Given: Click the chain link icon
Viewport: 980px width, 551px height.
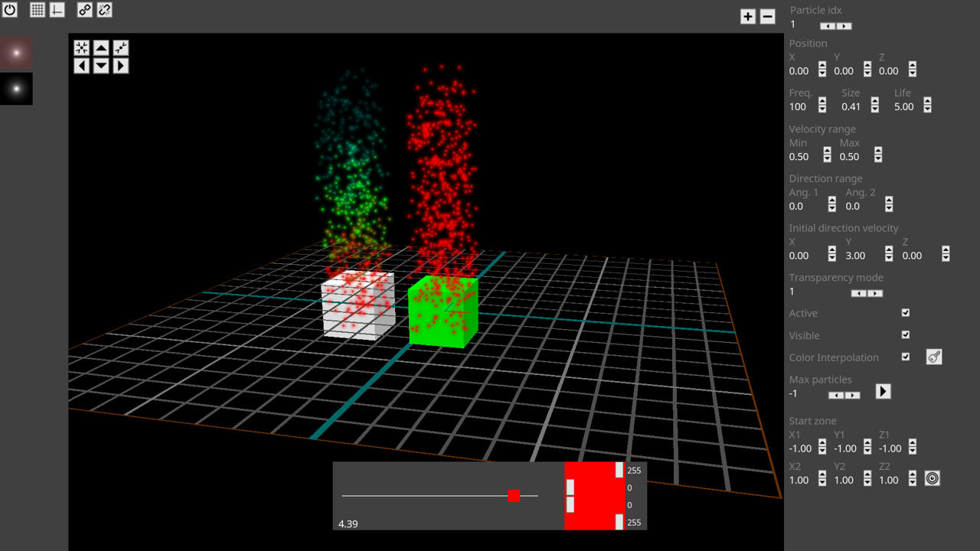Looking at the screenshot, I should 84,10.
